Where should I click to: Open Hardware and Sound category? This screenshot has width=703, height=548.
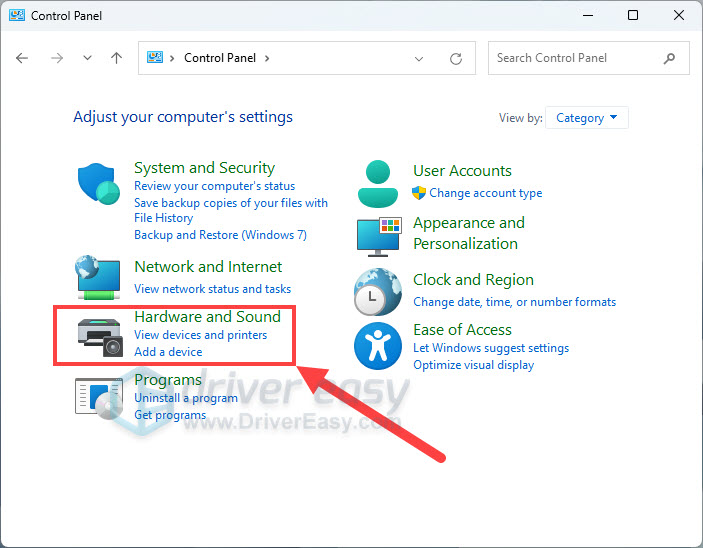(x=208, y=317)
